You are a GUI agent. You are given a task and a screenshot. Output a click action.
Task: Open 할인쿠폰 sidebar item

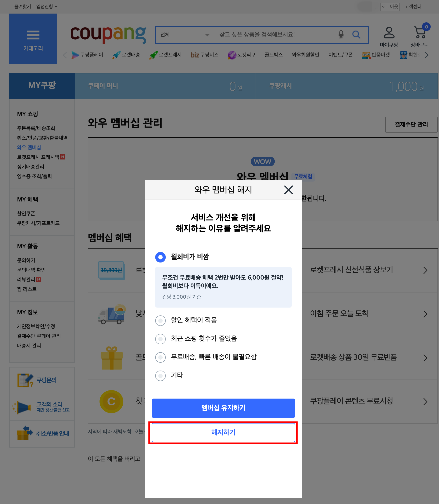(x=26, y=213)
